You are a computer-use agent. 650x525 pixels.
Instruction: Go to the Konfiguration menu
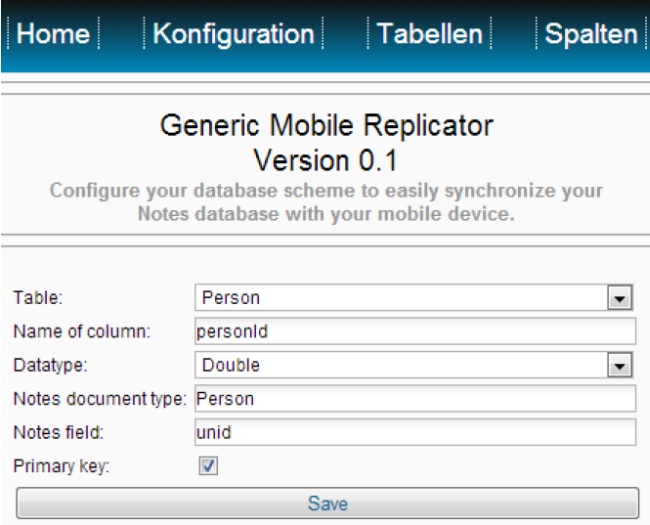pyautogui.click(x=233, y=33)
